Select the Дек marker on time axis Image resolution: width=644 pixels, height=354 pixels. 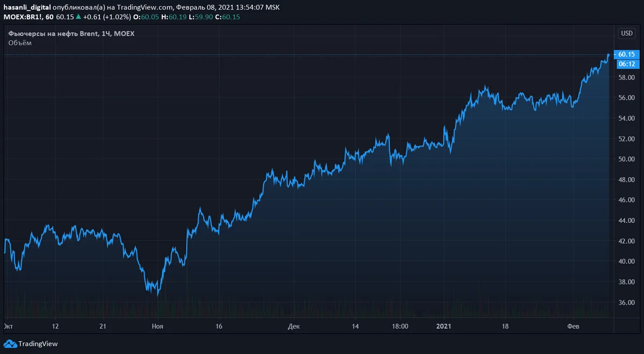point(294,326)
